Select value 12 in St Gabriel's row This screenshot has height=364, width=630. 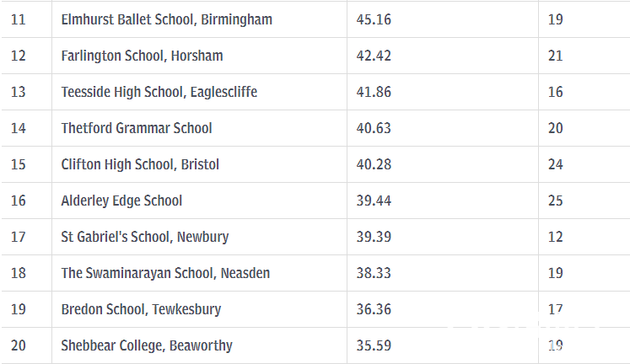coord(555,237)
